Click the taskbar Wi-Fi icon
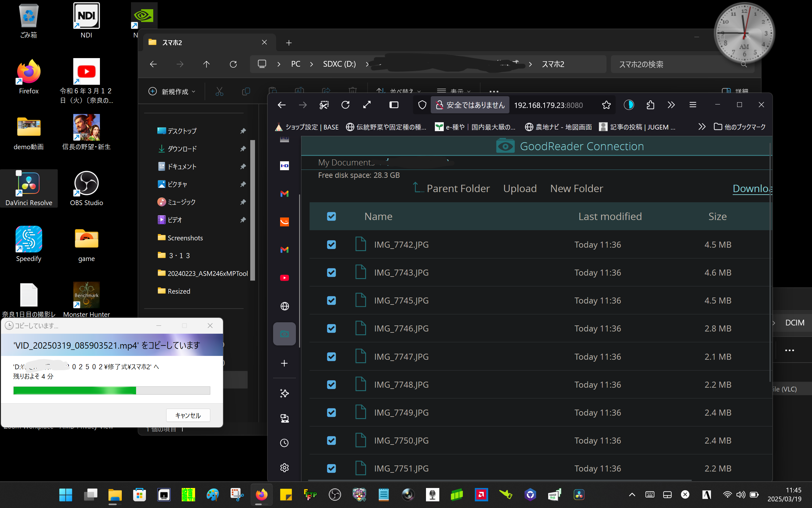This screenshot has width=812, height=508. pyautogui.click(x=727, y=495)
